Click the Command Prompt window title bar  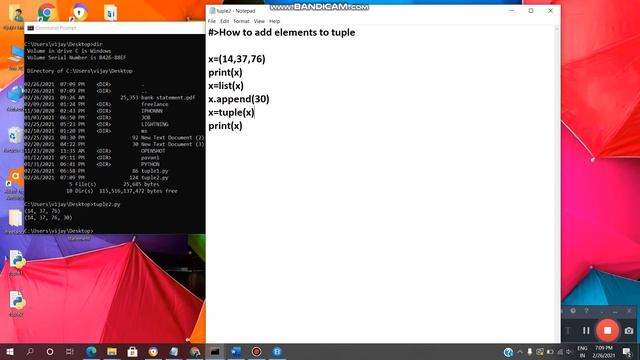point(115,28)
